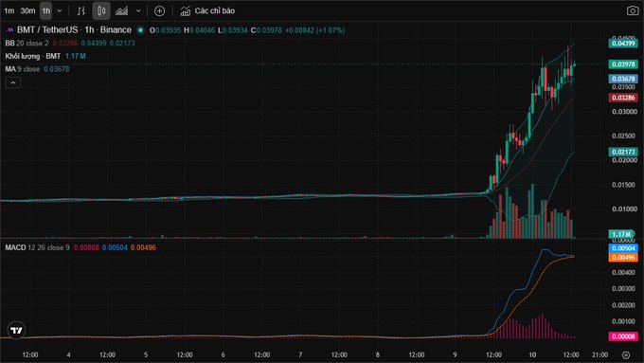Click the 0.02173 lower band price label

click(x=623, y=152)
